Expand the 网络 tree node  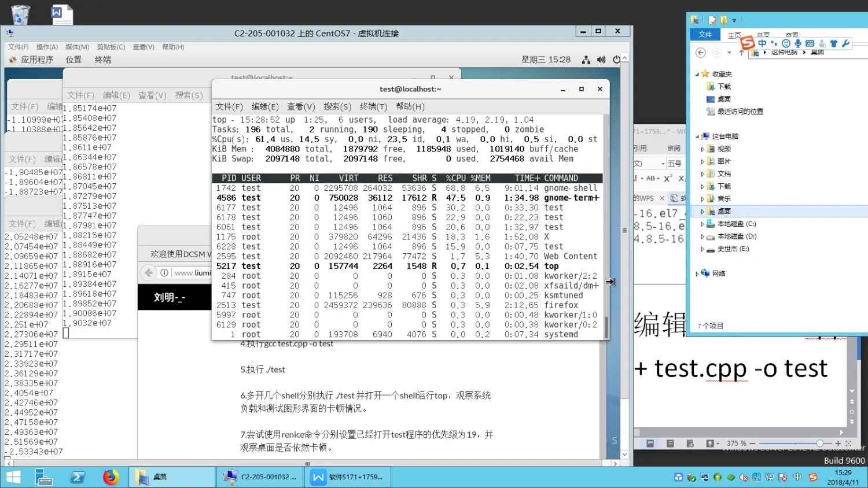point(697,274)
